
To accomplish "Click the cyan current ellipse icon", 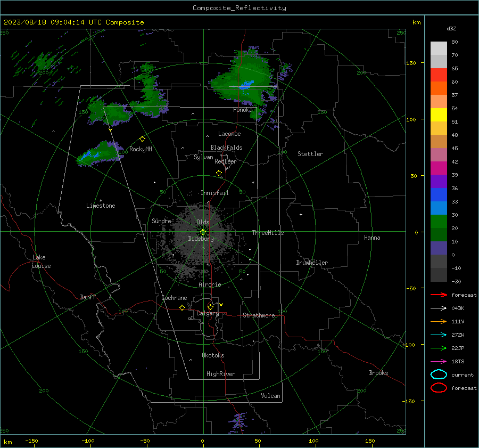I will point(439,374).
